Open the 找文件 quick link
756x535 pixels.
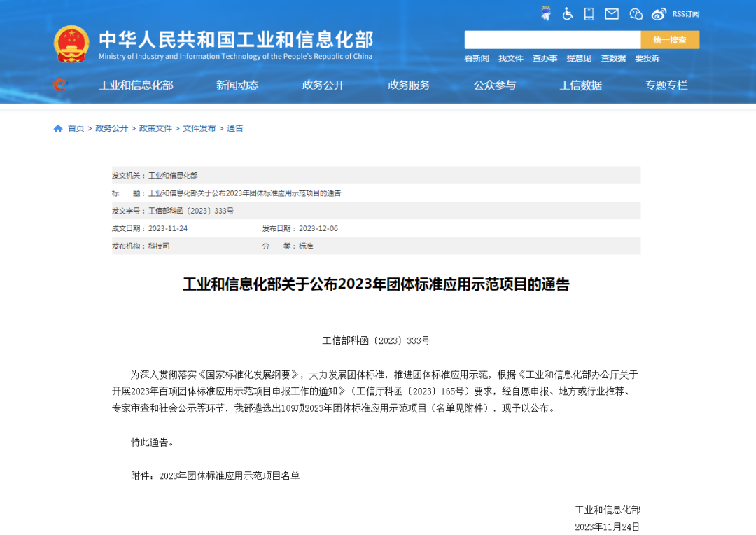[510, 58]
